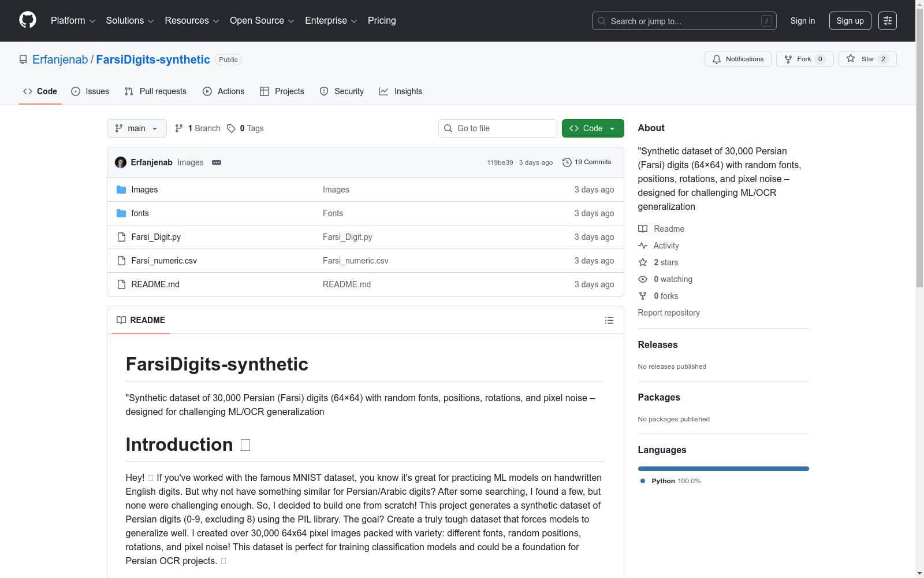Image resolution: width=924 pixels, height=578 pixels.
Task: Open the green Code dropdown button
Action: point(593,128)
